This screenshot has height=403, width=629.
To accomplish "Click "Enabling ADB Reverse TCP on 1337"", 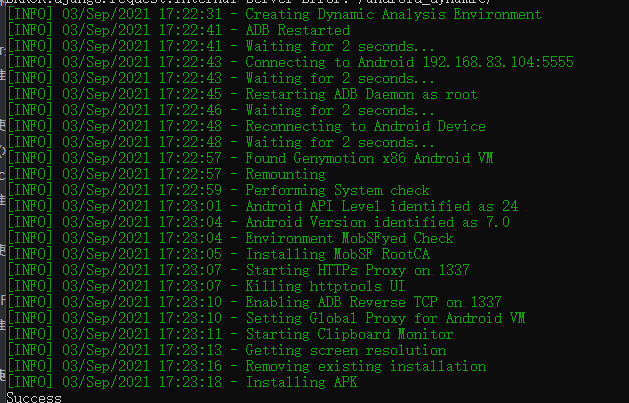I will (373, 303).
